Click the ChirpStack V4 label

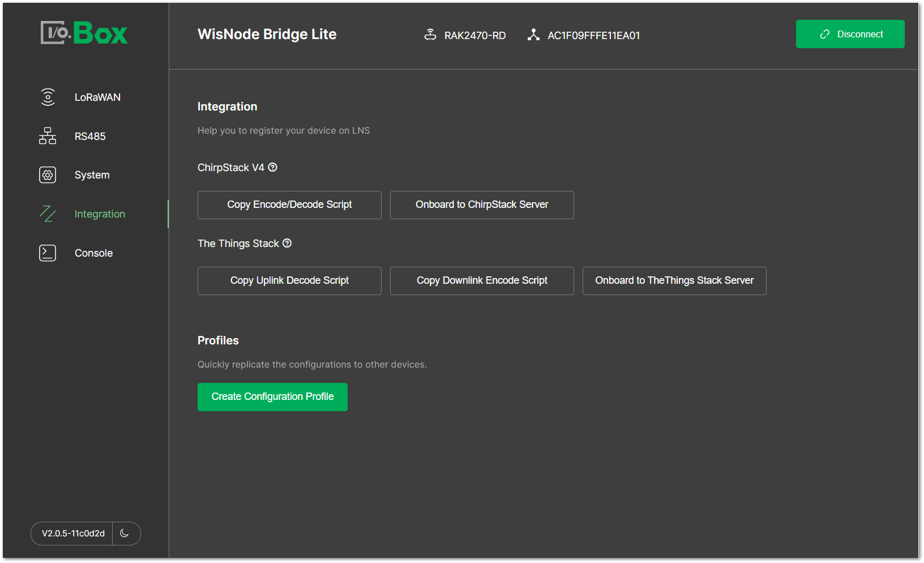click(x=231, y=168)
